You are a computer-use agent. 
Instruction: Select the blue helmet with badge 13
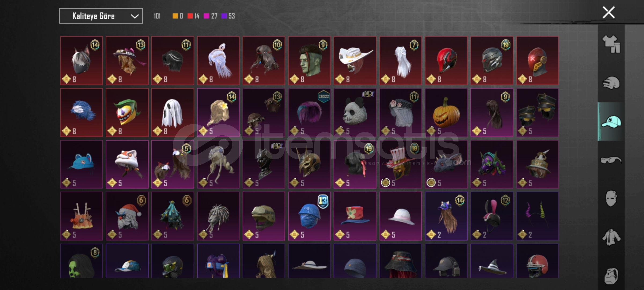click(x=309, y=216)
